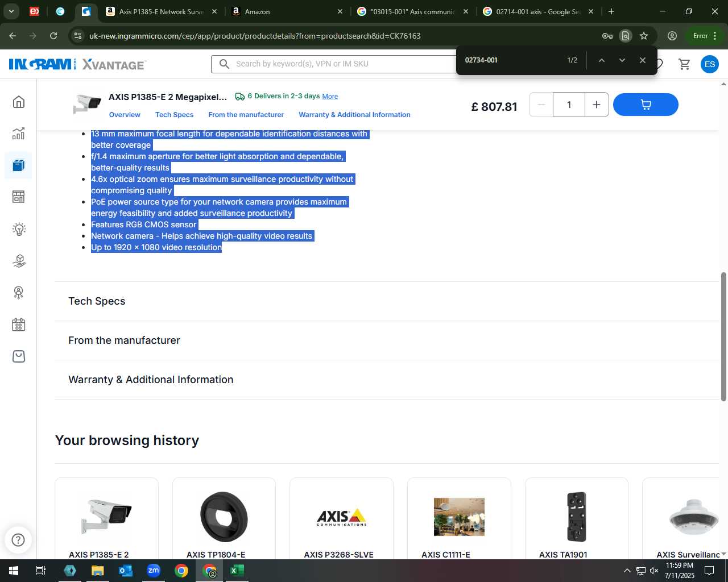Click the quantity input field
This screenshot has width=728, height=582.
(569, 105)
